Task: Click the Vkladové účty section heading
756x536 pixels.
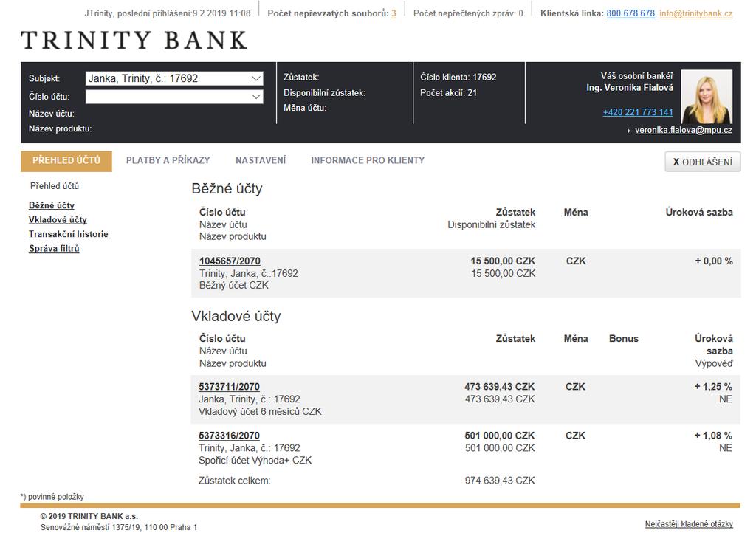Action: click(x=236, y=316)
